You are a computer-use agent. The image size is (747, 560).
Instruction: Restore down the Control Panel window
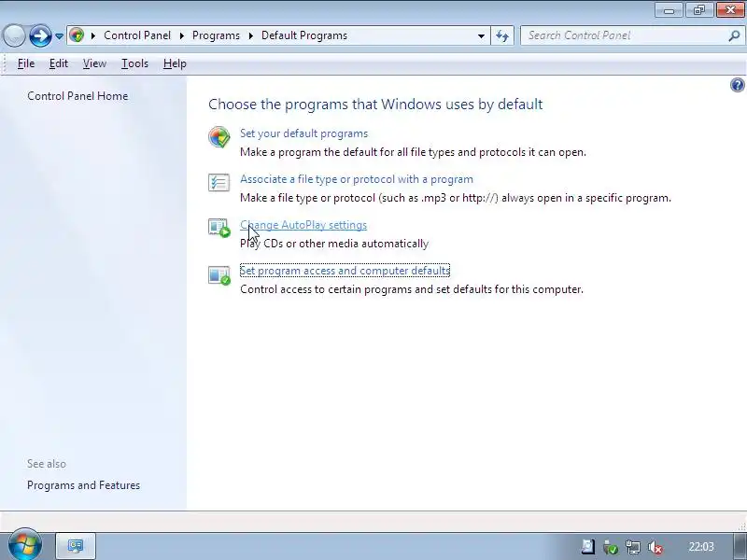(698, 10)
